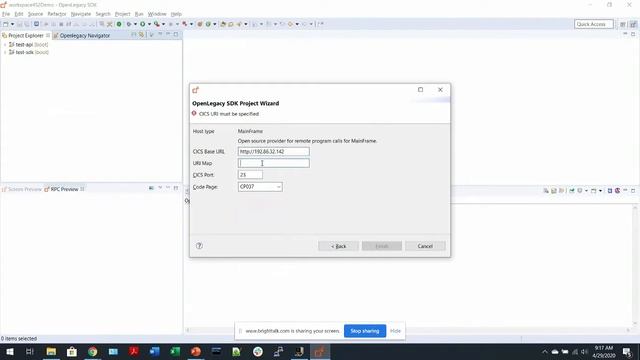This screenshot has height=360, width=640.
Task: Click the OpenLegacy perspective icon at top right
Action: (x=633, y=24)
